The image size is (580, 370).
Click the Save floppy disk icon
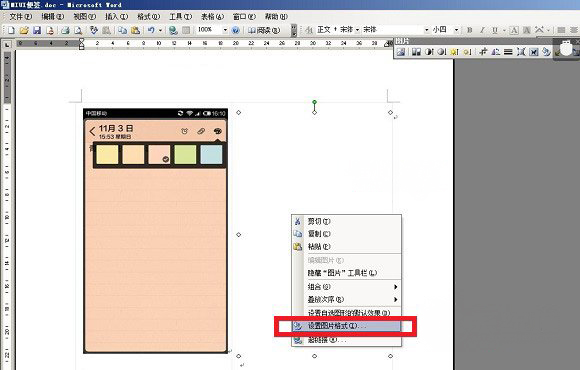(x=37, y=30)
